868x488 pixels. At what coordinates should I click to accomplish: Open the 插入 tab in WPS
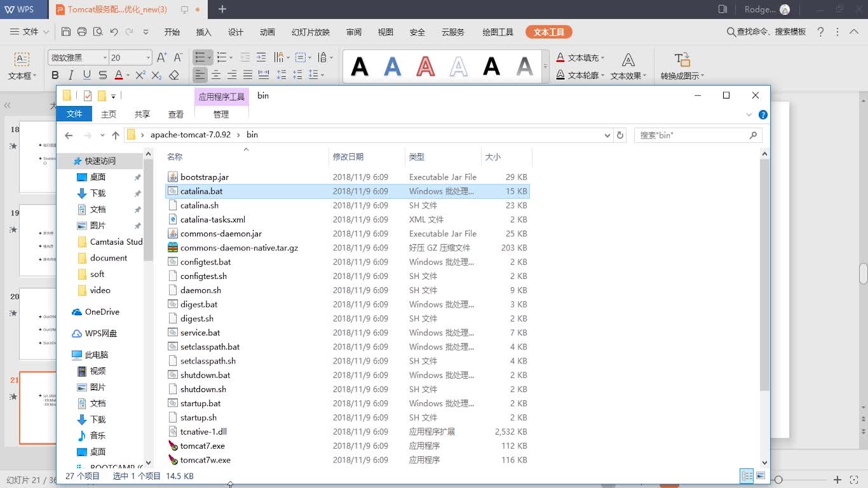coord(204,32)
